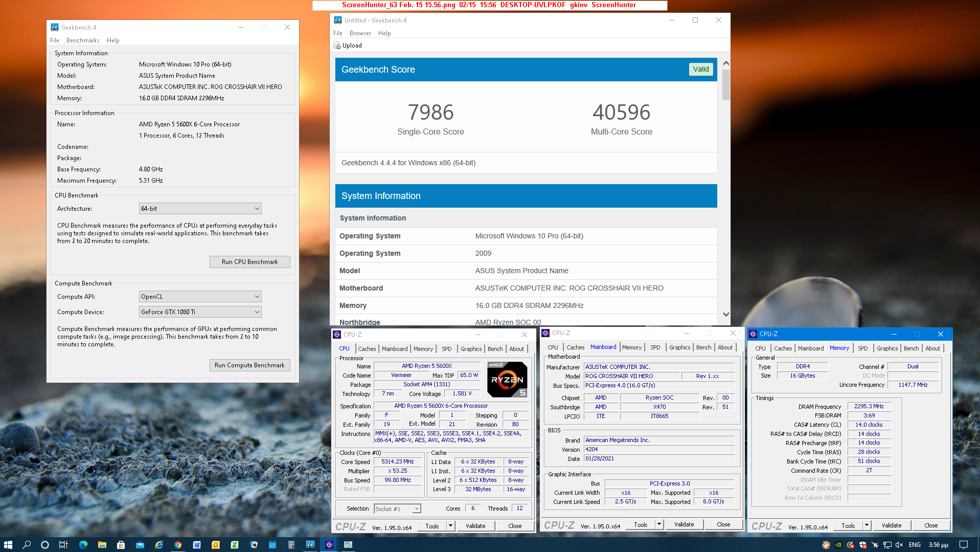Open Microsoft Store from taskbar
The height and width of the screenshot is (552, 980).
(121, 545)
